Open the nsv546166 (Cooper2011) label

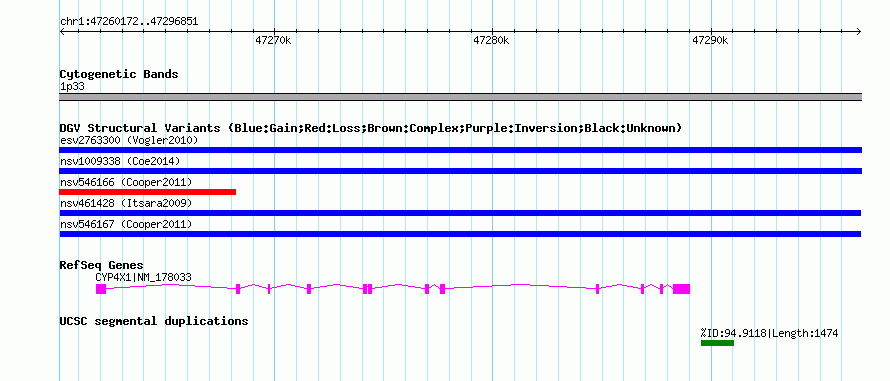point(126,182)
